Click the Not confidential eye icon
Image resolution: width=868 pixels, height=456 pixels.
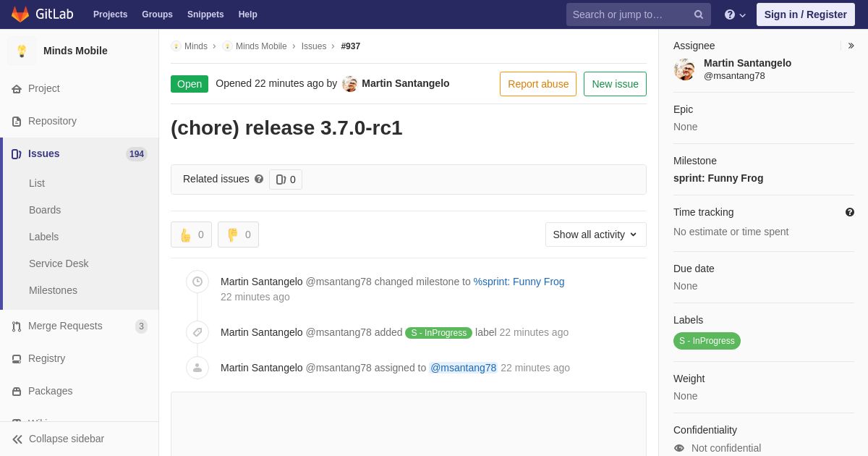click(x=678, y=448)
